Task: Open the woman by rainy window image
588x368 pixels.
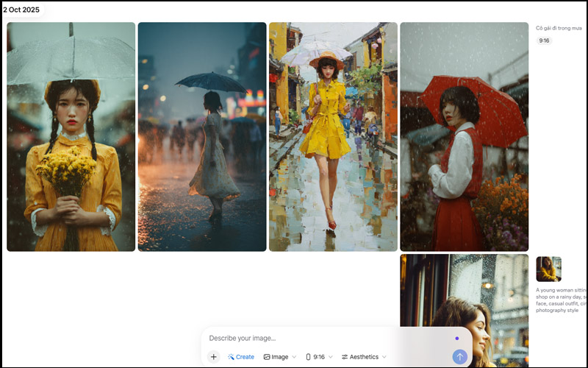Action: coord(464,294)
